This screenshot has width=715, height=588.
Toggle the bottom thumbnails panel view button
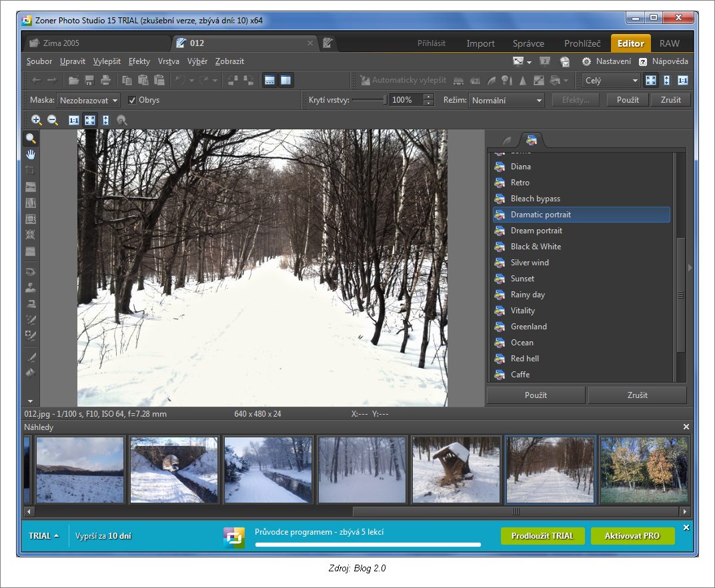[x=270, y=81]
